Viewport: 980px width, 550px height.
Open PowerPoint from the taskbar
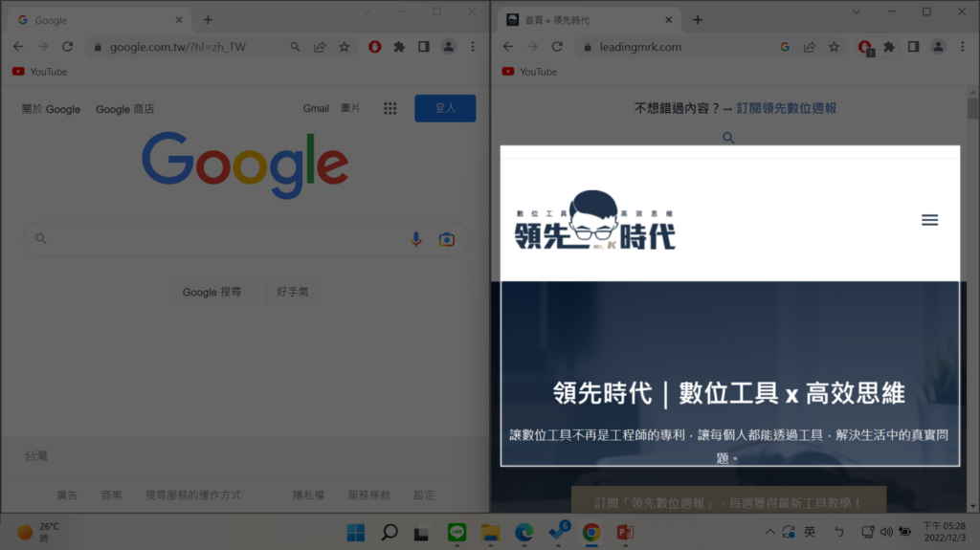pos(625,533)
